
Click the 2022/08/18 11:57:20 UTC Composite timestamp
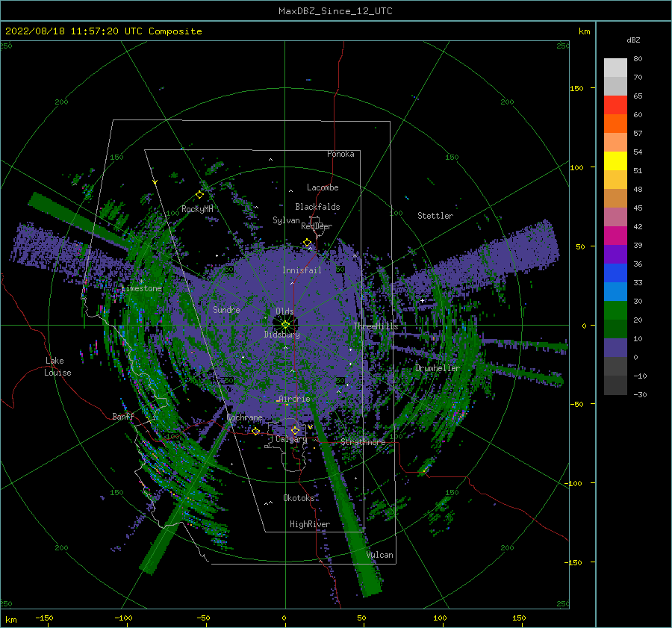pos(103,31)
